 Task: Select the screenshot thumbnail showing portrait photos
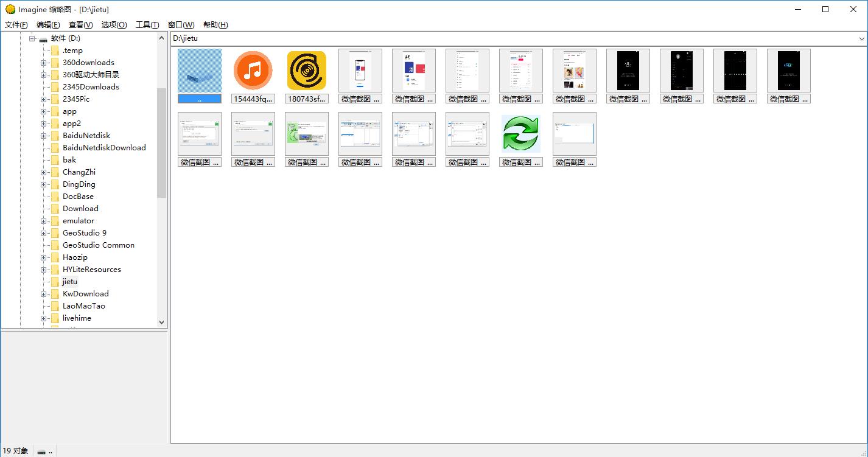click(x=575, y=71)
